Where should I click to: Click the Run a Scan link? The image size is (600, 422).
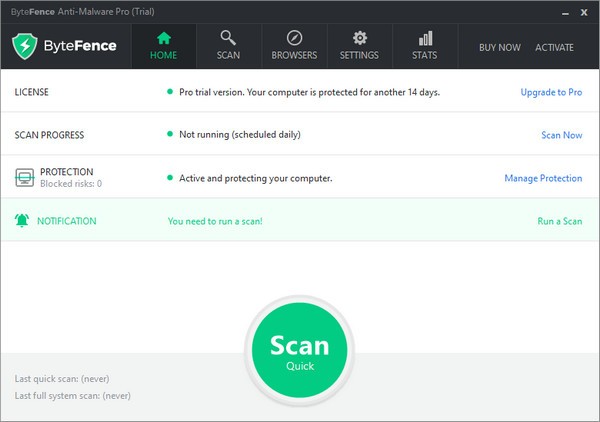pos(560,221)
